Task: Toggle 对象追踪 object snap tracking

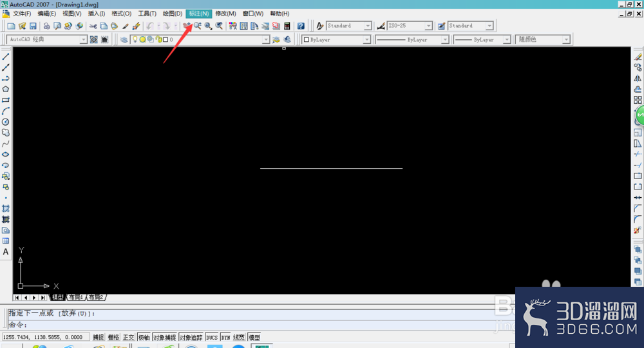Action: click(x=191, y=337)
